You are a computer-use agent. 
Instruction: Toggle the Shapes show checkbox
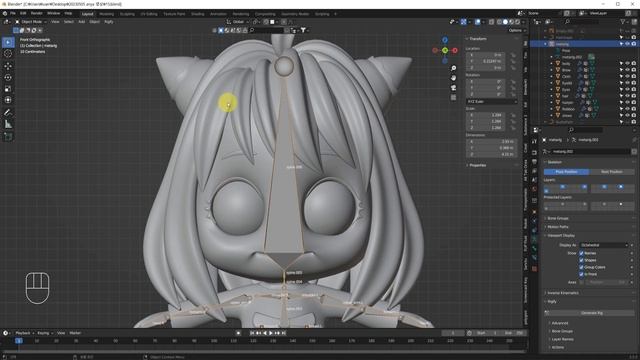tap(581, 260)
